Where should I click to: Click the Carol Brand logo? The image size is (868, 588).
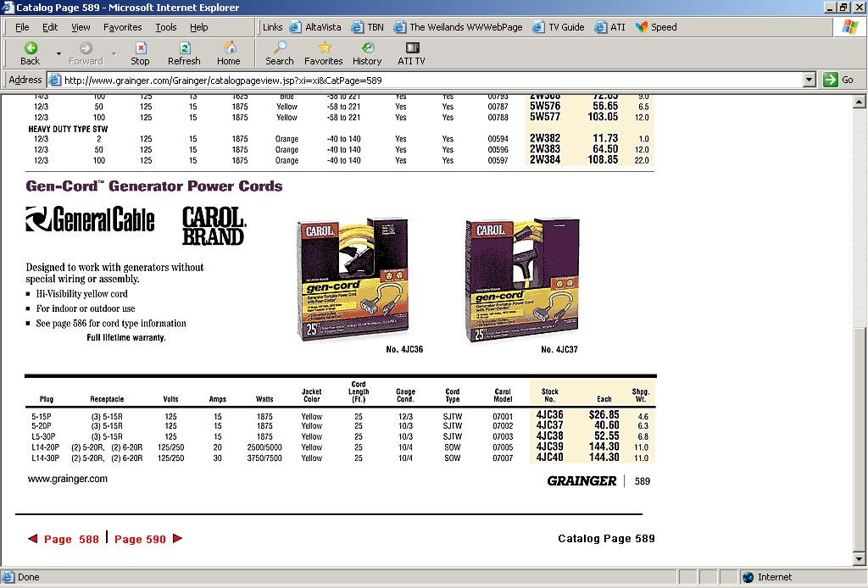[x=214, y=225]
